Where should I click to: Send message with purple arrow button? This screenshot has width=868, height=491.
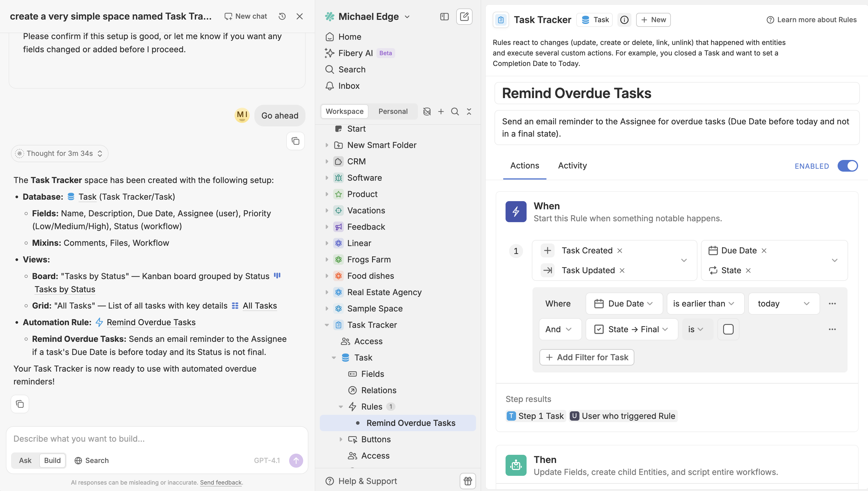[x=296, y=460]
